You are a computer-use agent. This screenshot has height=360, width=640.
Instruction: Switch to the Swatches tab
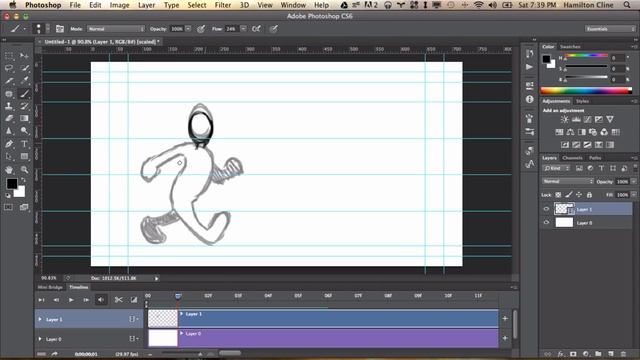tap(570, 47)
